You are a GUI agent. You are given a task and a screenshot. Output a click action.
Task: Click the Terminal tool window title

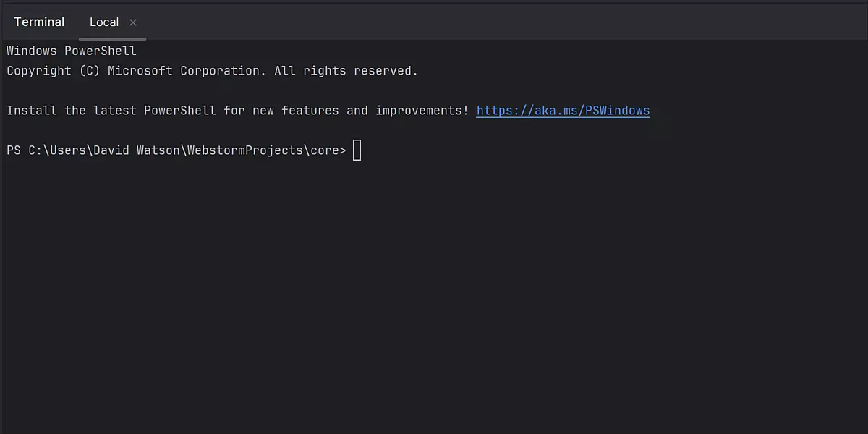pyautogui.click(x=39, y=22)
